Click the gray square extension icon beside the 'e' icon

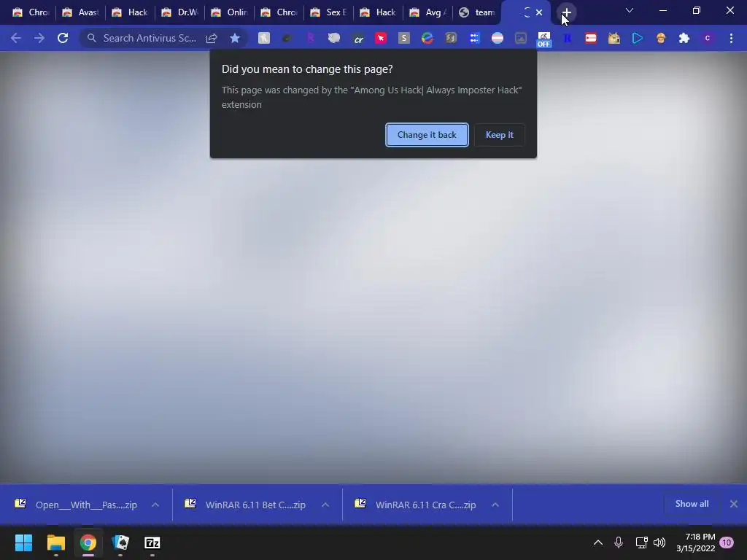click(451, 38)
